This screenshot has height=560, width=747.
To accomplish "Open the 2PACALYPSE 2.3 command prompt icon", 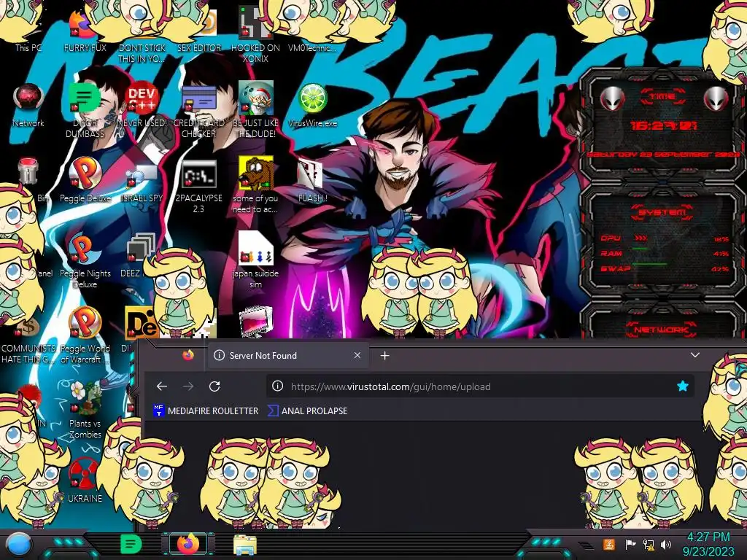I will pyautogui.click(x=198, y=187).
